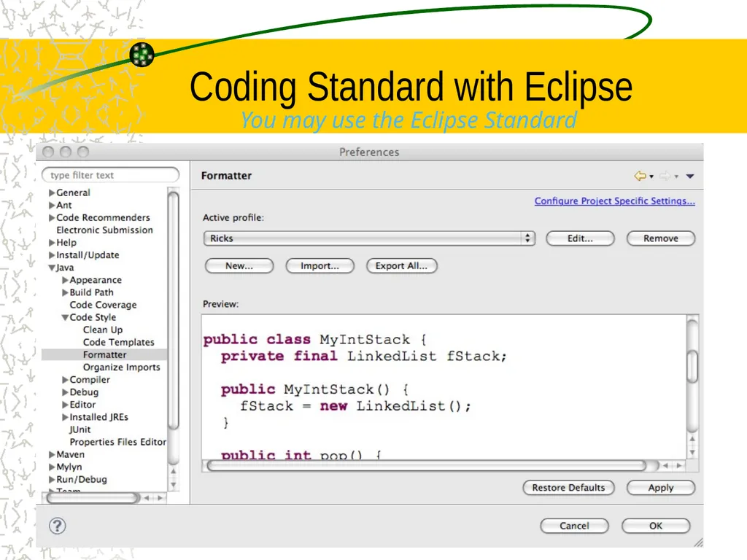Click the tree scroll down arrow
Viewport: 747px width, 560px height.
pyautogui.click(x=174, y=484)
